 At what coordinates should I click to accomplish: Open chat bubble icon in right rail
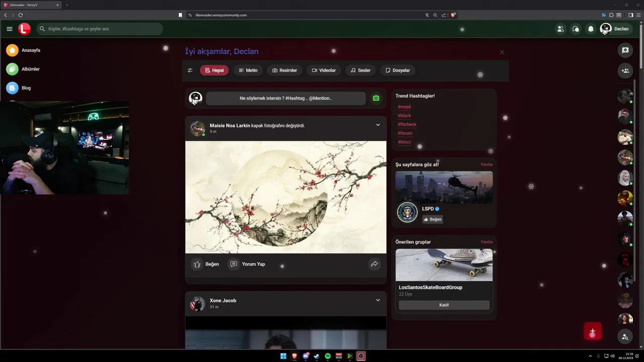(x=625, y=50)
